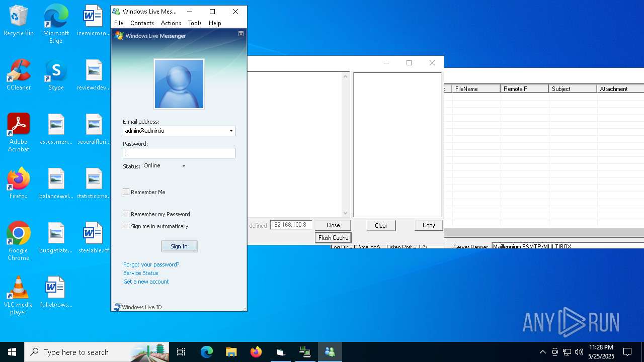Click the taskbar search box

click(x=98, y=352)
